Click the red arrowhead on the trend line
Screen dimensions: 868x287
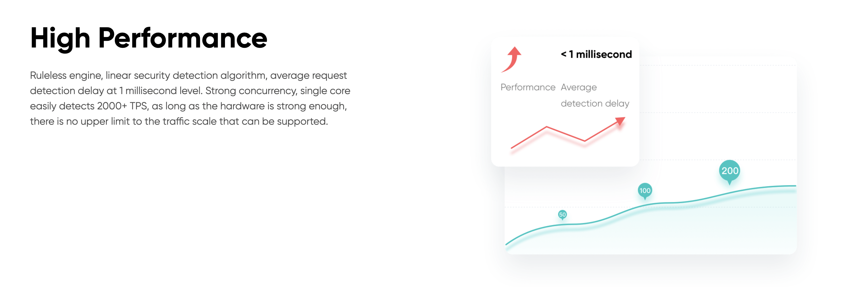(621, 121)
